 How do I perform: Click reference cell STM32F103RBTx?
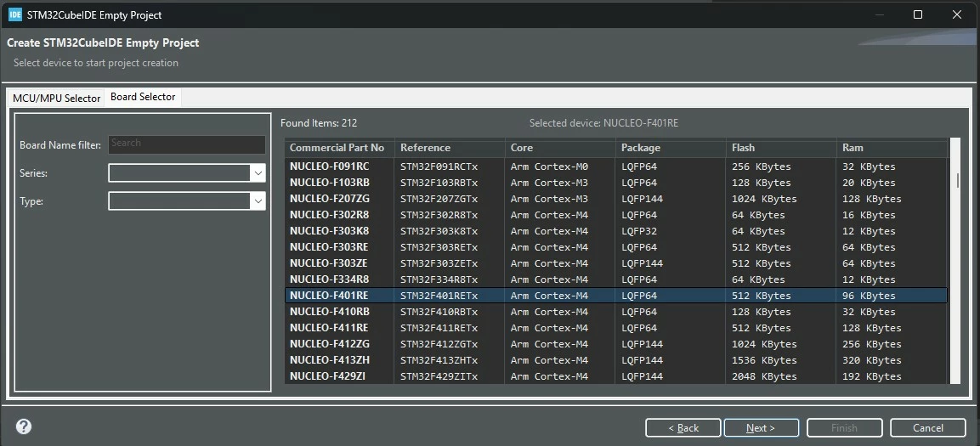click(439, 183)
